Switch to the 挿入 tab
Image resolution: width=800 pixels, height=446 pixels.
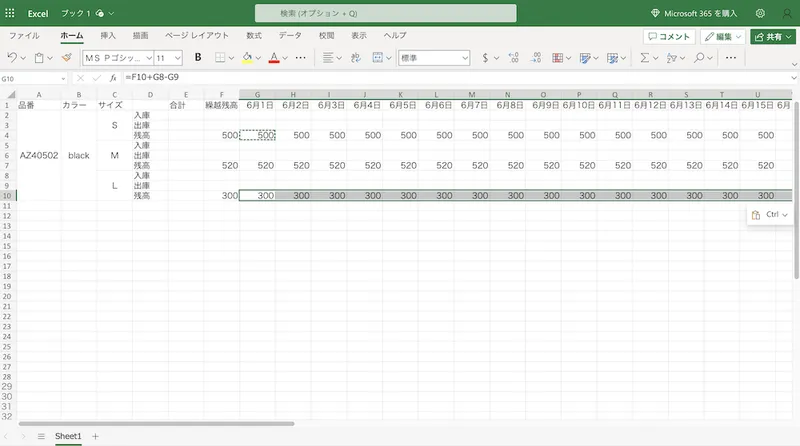pyautogui.click(x=108, y=36)
